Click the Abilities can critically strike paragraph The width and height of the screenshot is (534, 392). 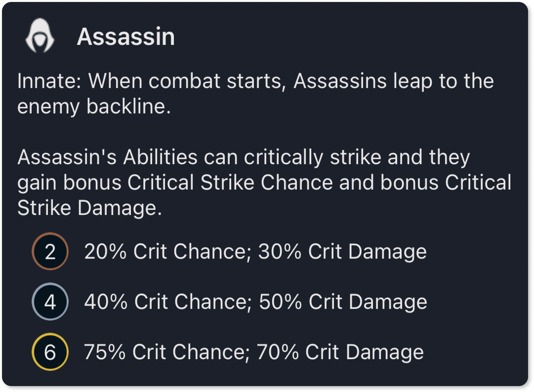pyautogui.click(x=264, y=183)
